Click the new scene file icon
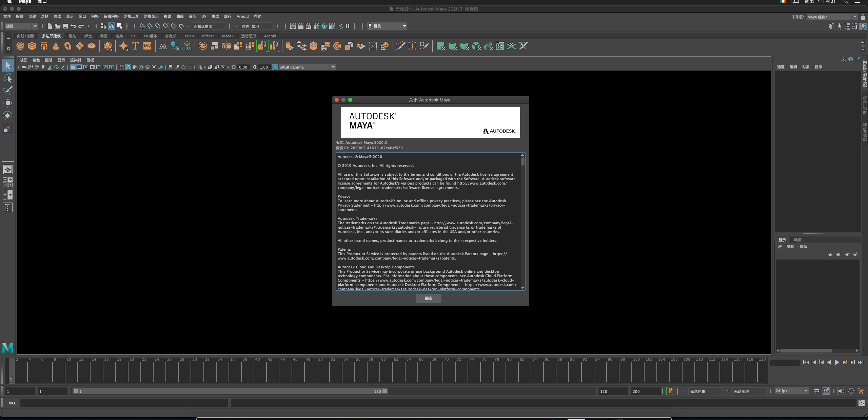 click(x=50, y=26)
